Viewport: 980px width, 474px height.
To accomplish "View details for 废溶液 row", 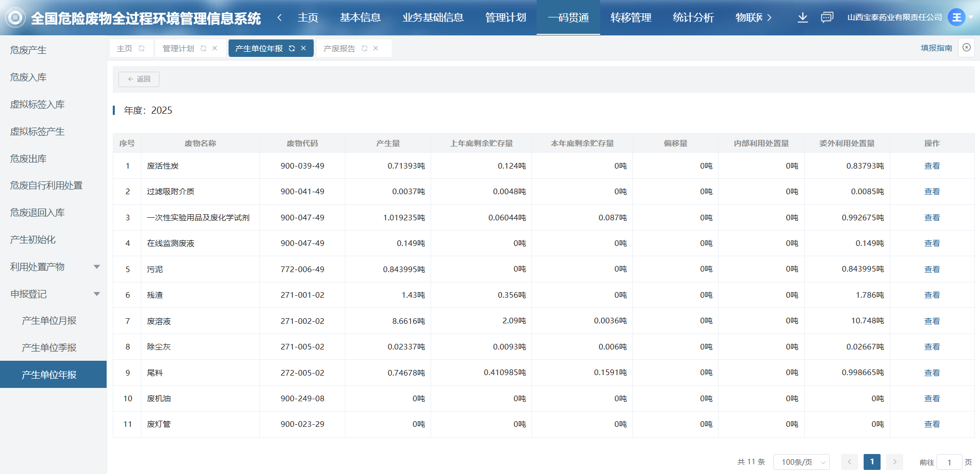I will click(x=932, y=321).
